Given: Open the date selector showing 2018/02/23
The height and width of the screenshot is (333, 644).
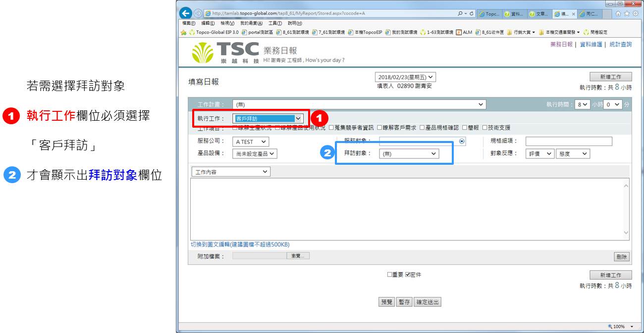Looking at the screenshot, I should 405,77.
